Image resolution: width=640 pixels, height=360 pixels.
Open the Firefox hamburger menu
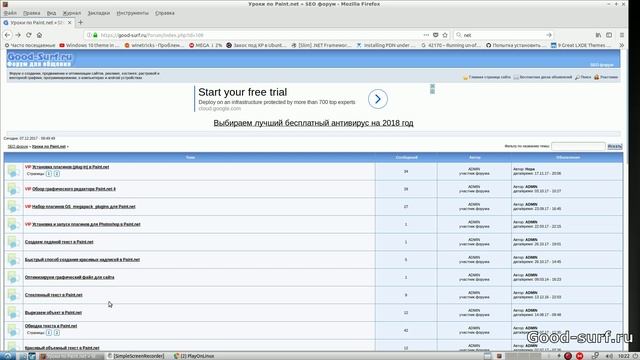click(622, 35)
